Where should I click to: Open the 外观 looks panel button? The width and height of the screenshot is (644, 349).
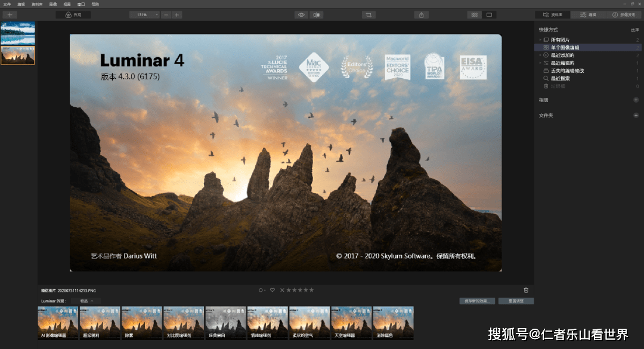(x=73, y=15)
